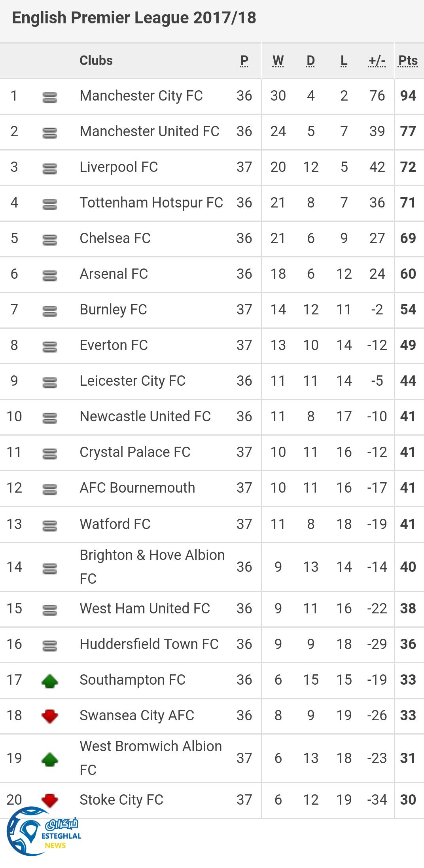Click Liverpool's unchanged position icon
This screenshot has height=868, width=424.
pyautogui.click(x=50, y=168)
